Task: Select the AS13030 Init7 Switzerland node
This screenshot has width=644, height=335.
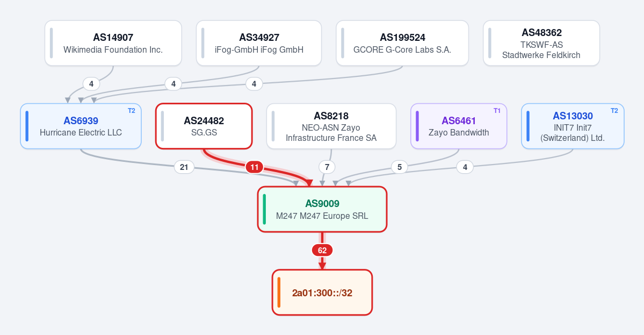Action: (573, 126)
